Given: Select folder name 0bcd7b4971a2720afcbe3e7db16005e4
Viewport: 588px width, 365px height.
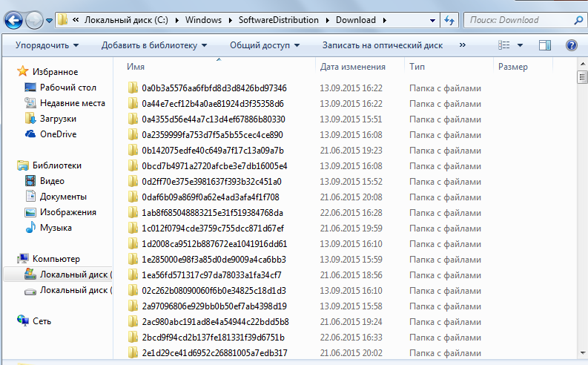Looking at the screenshot, I should point(214,165).
